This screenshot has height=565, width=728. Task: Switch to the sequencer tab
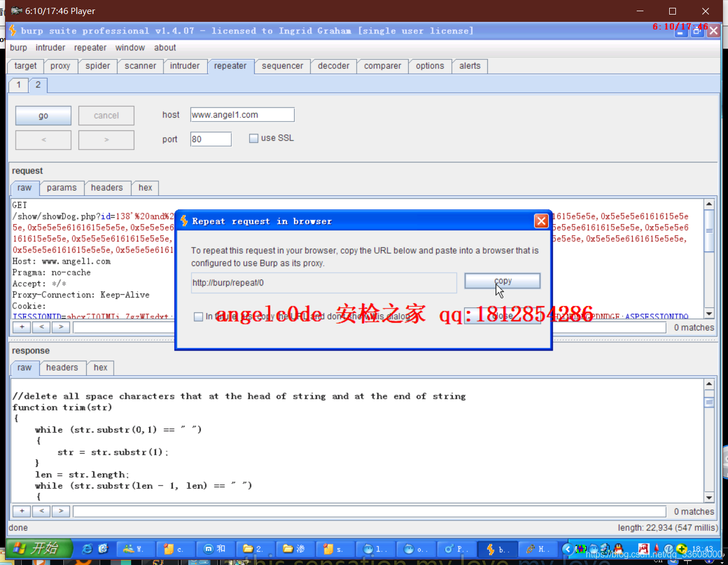pyautogui.click(x=282, y=66)
